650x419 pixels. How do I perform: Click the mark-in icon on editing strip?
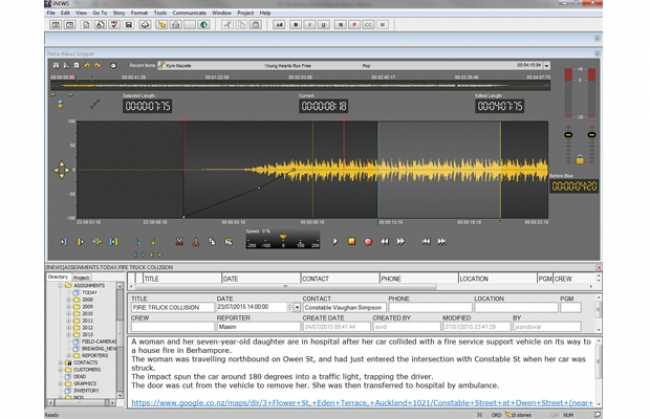(64, 242)
